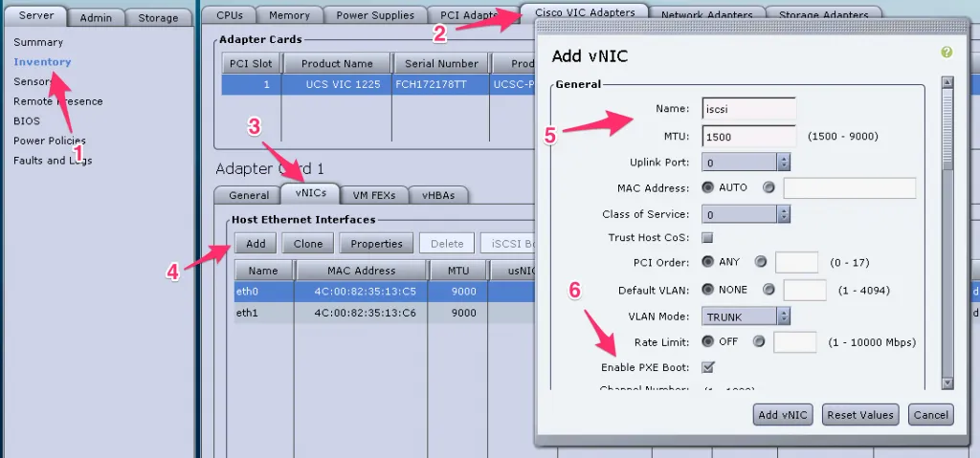Select the manual MAC Address radio button
The width and height of the screenshot is (980, 458).
pyautogui.click(x=768, y=186)
